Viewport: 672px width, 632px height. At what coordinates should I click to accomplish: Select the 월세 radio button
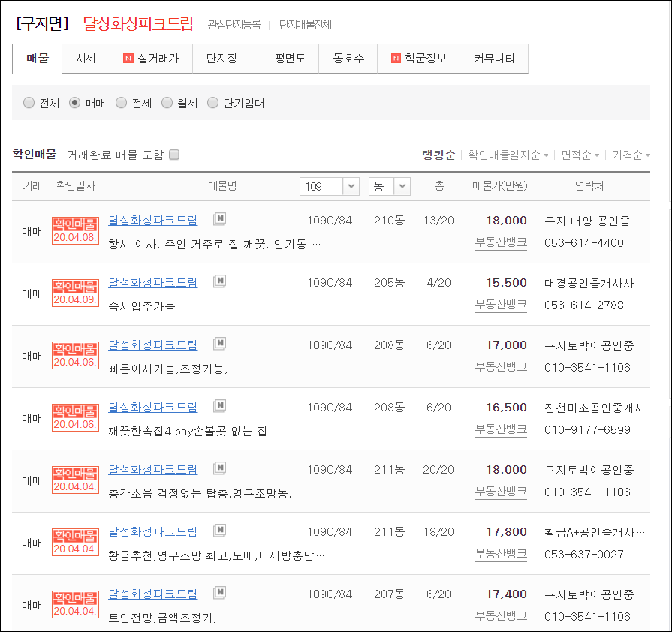click(167, 102)
